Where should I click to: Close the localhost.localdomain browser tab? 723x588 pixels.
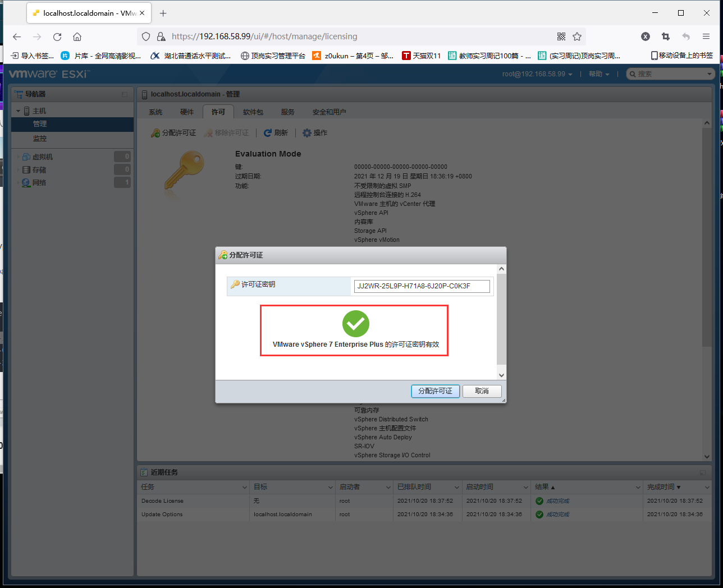pyautogui.click(x=142, y=13)
